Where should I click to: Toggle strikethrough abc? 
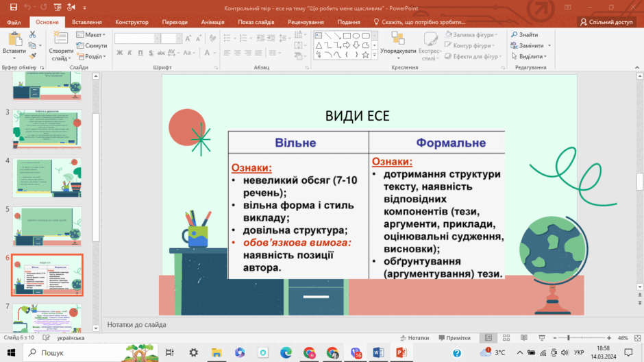click(161, 53)
